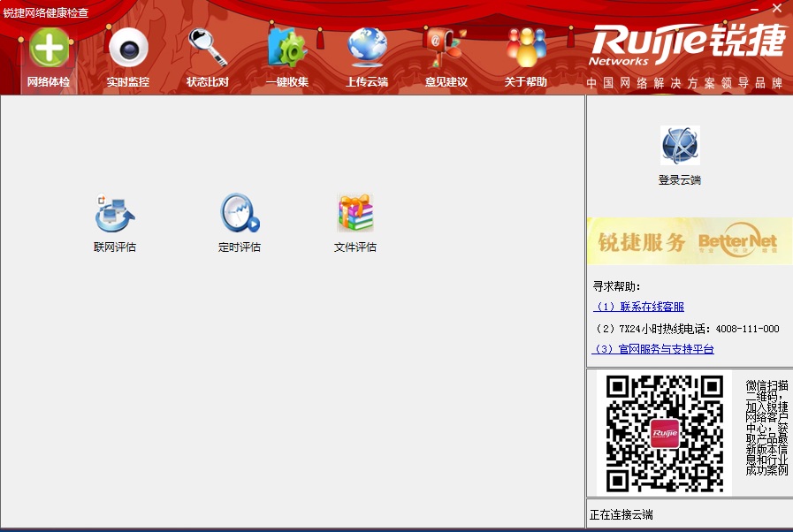Screen dimensions: 793x532
Task: Launch 一键收集 one-click collection
Action: coord(286,51)
